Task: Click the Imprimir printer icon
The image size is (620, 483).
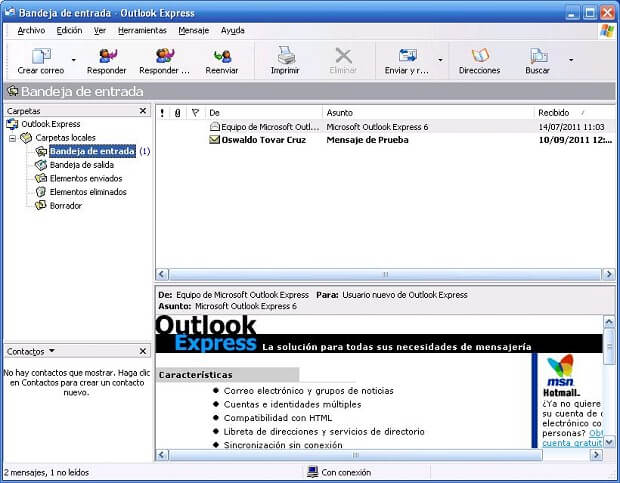Action: (x=285, y=56)
